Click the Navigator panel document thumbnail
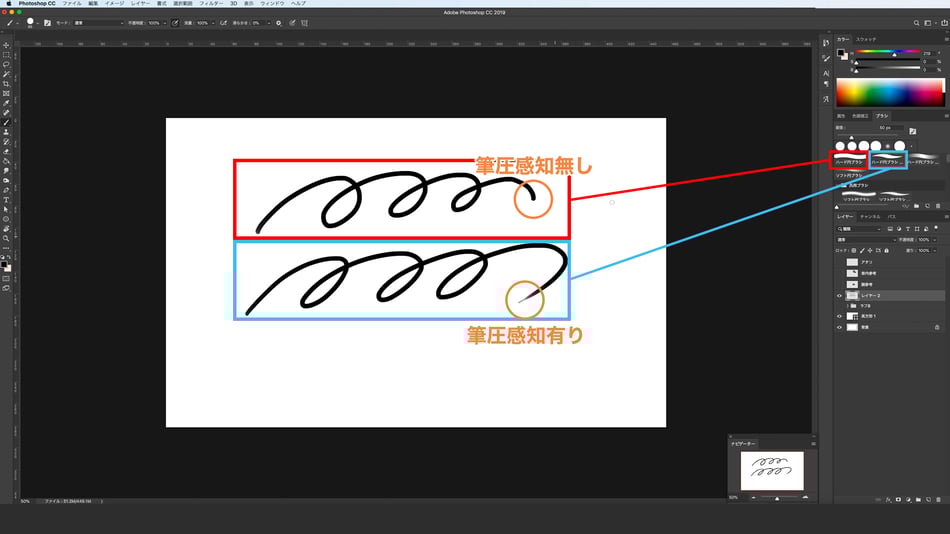The image size is (950, 534). (x=771, y=470)
